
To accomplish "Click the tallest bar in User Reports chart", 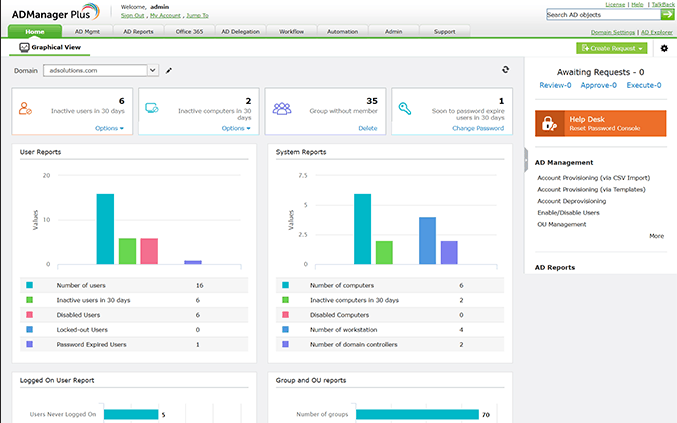I will coord(105,229).
